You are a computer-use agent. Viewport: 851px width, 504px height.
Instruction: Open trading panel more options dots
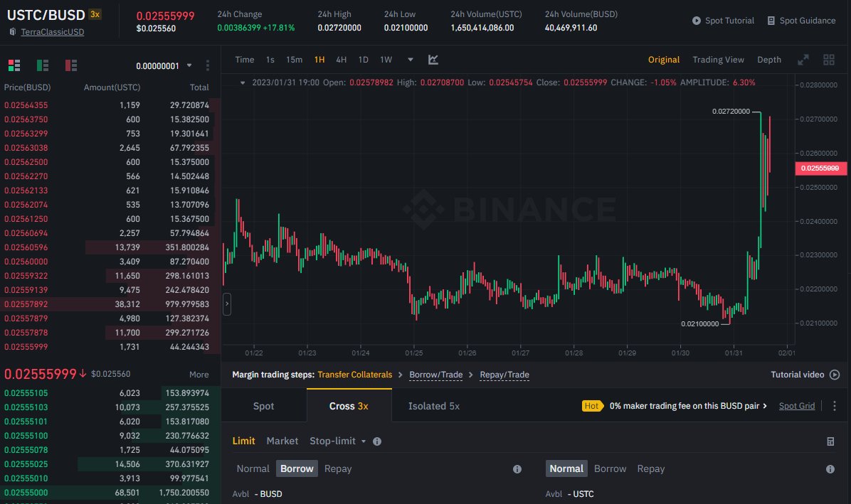coord(834,406)
